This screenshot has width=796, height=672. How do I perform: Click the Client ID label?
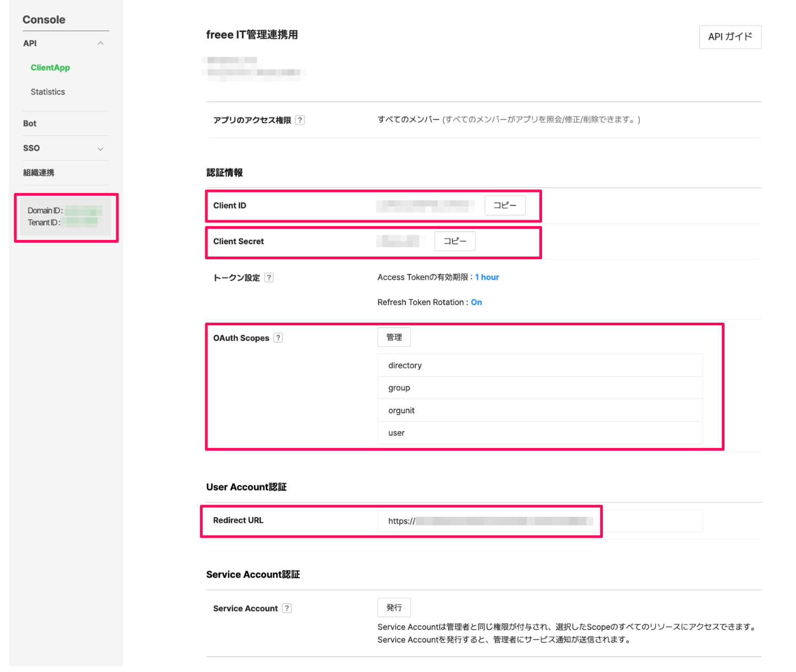coord(229,205)
